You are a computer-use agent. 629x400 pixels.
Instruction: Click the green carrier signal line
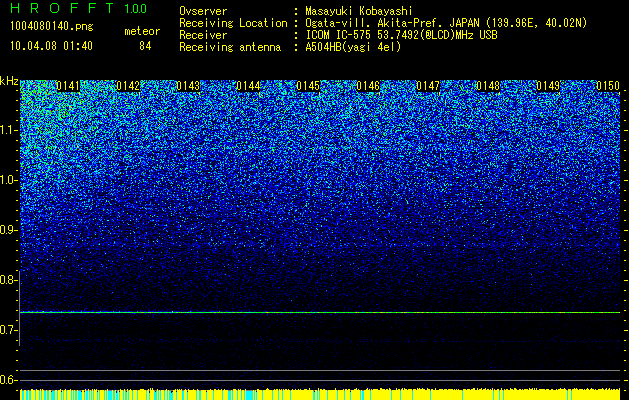coord(320,312)
